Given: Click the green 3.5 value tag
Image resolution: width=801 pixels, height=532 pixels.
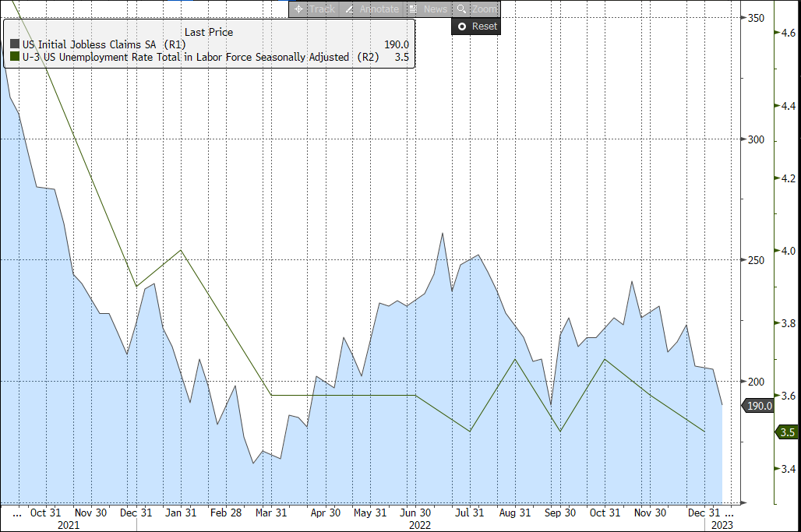Looking at the screenshot, I should tap(785, 432).
